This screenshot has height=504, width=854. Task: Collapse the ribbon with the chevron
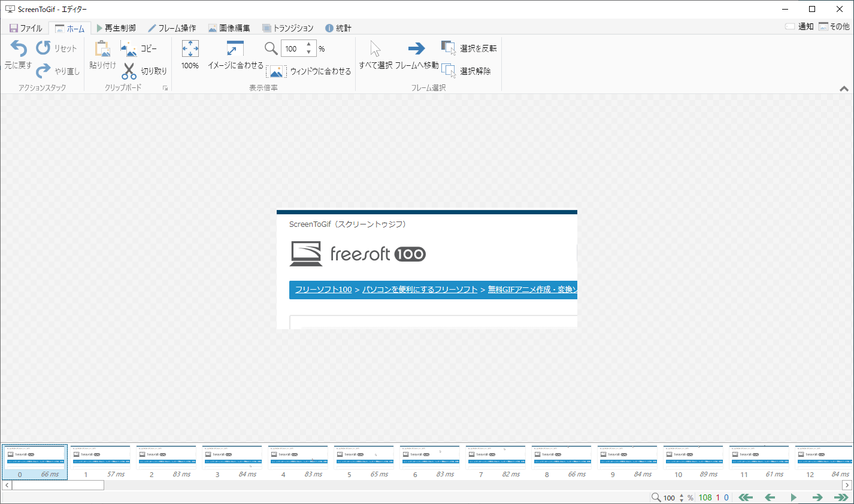(844, 89)
